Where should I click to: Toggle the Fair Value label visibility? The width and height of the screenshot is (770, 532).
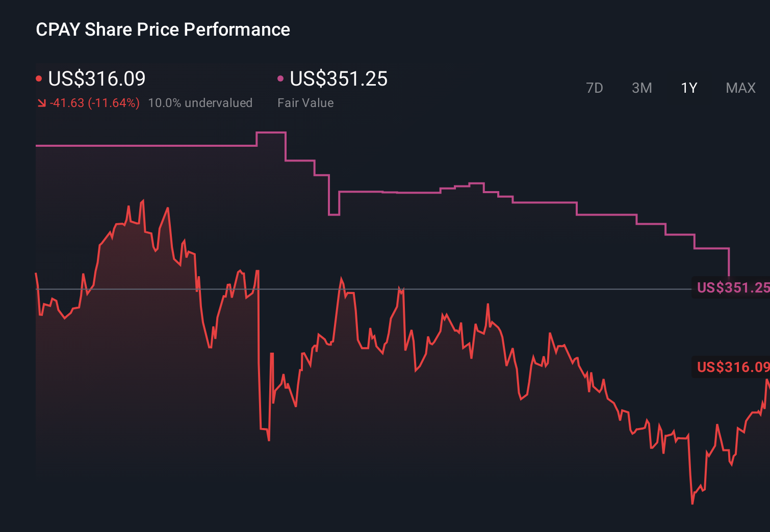click(305, 102)
